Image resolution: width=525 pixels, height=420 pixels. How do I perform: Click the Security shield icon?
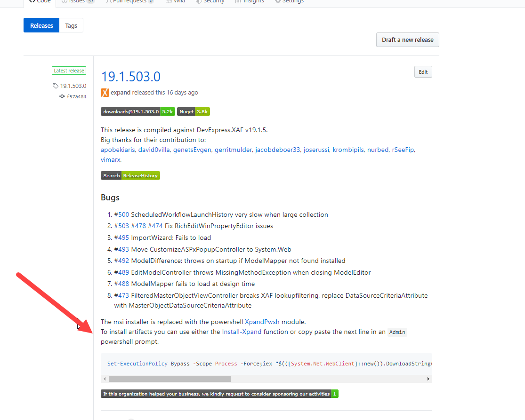[x=198, y=2]
